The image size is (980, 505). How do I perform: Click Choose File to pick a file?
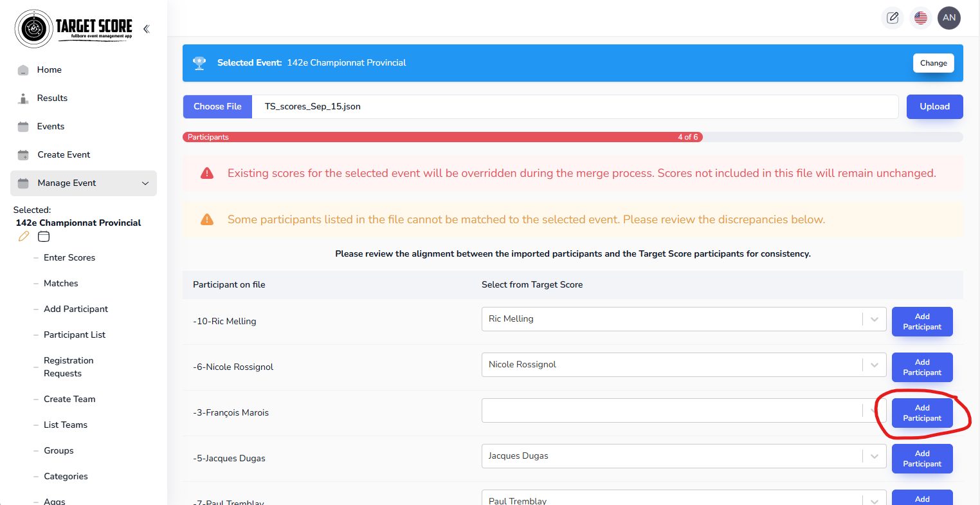[x=217, y=107]
